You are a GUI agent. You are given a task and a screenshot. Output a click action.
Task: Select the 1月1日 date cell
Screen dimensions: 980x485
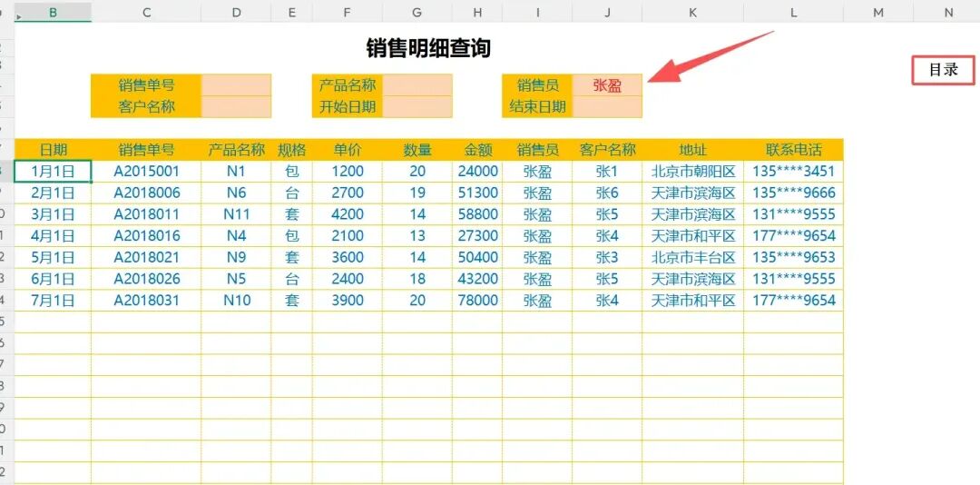tap(53, 171)
